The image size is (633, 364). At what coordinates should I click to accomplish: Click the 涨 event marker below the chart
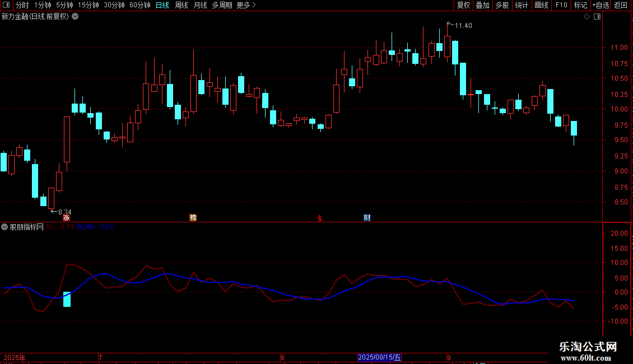(66, 218)
